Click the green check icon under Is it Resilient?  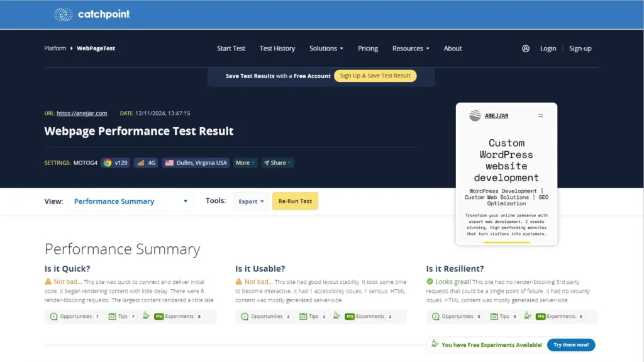(430, 282)
